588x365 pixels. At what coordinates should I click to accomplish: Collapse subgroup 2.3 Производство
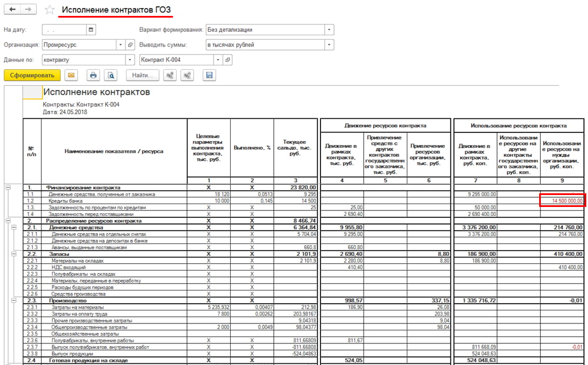[x=14, y=301]
